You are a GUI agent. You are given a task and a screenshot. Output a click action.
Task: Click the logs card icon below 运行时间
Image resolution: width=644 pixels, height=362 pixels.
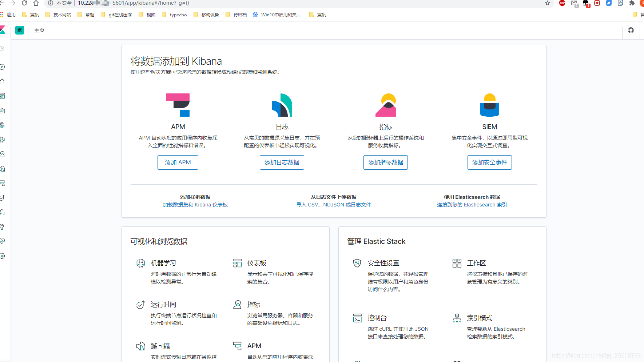pyautogui.click(x=141, y=346)
